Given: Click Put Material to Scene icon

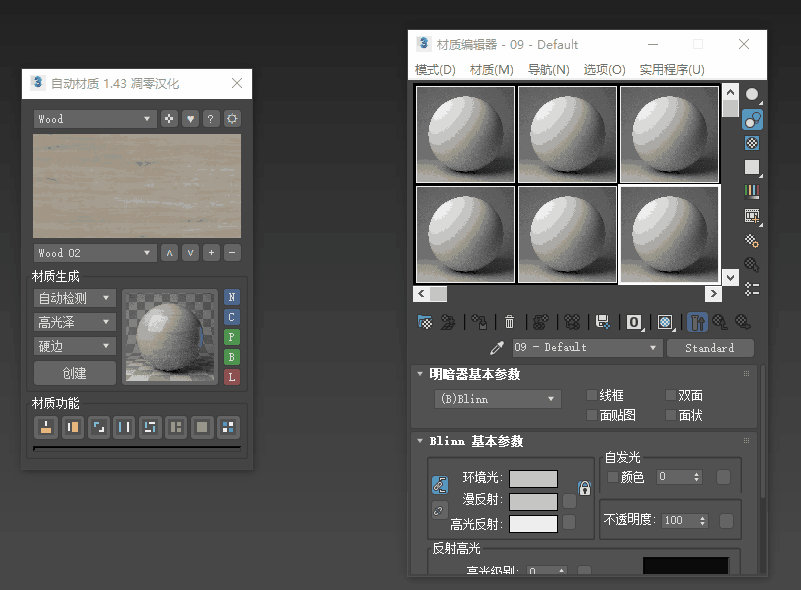Looking at the screenshot, I should coord(448,322).
